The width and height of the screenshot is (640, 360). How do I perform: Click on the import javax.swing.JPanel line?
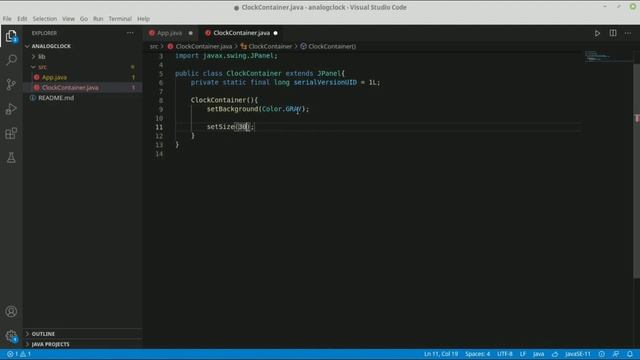tap(226, 56)
